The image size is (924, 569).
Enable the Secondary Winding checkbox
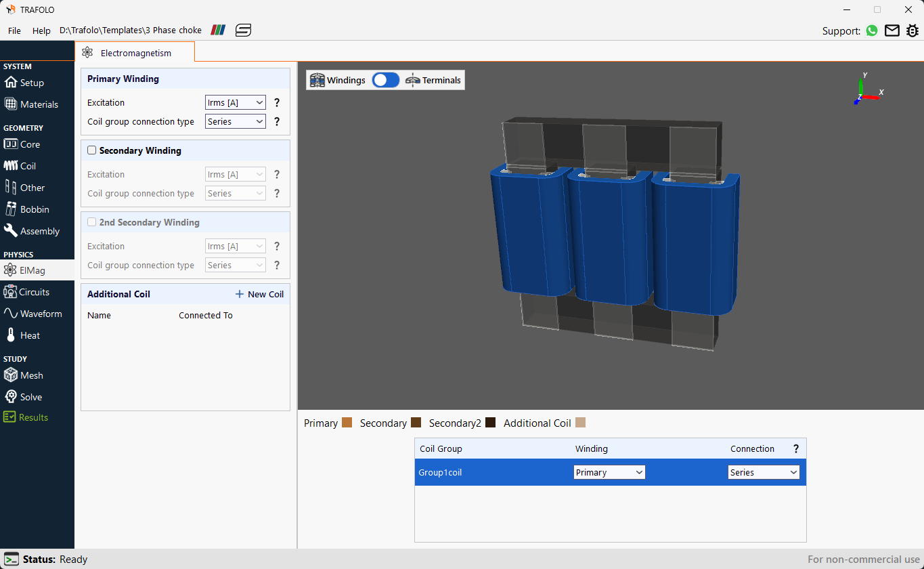click(92, 150)
